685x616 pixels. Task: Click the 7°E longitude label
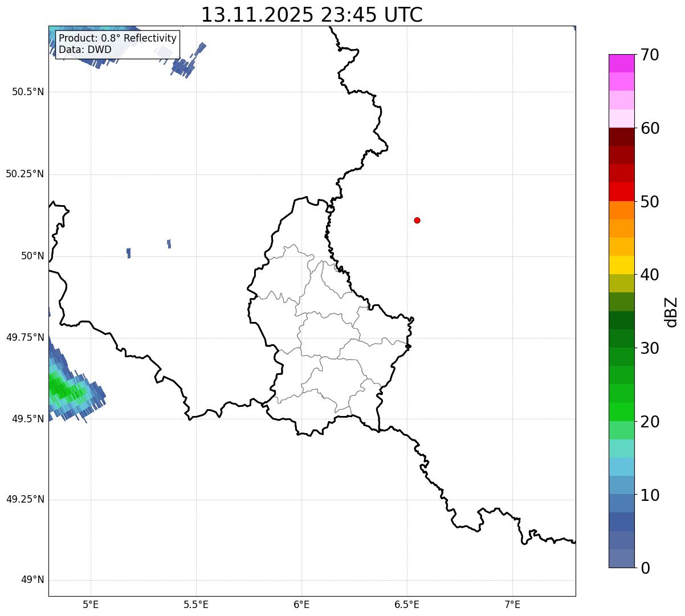coord(512,605)
